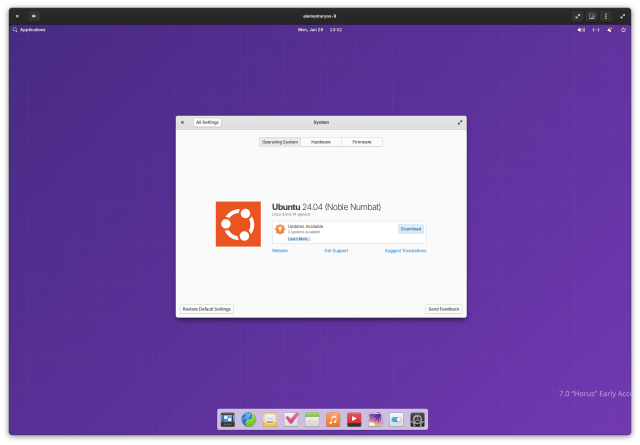Open the network indicator in top panel

coord(596,30)
